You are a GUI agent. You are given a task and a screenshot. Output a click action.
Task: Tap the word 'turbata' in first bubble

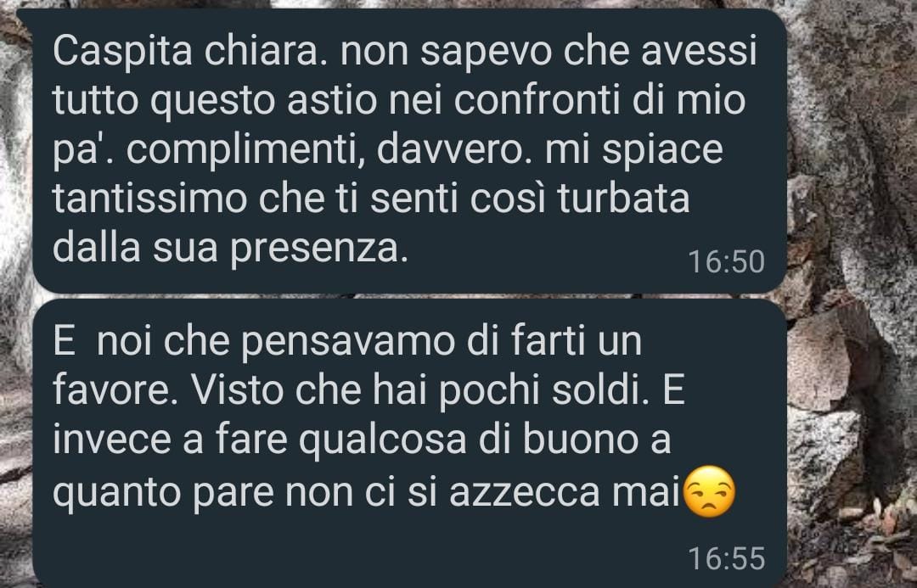[x=624, y=199]
